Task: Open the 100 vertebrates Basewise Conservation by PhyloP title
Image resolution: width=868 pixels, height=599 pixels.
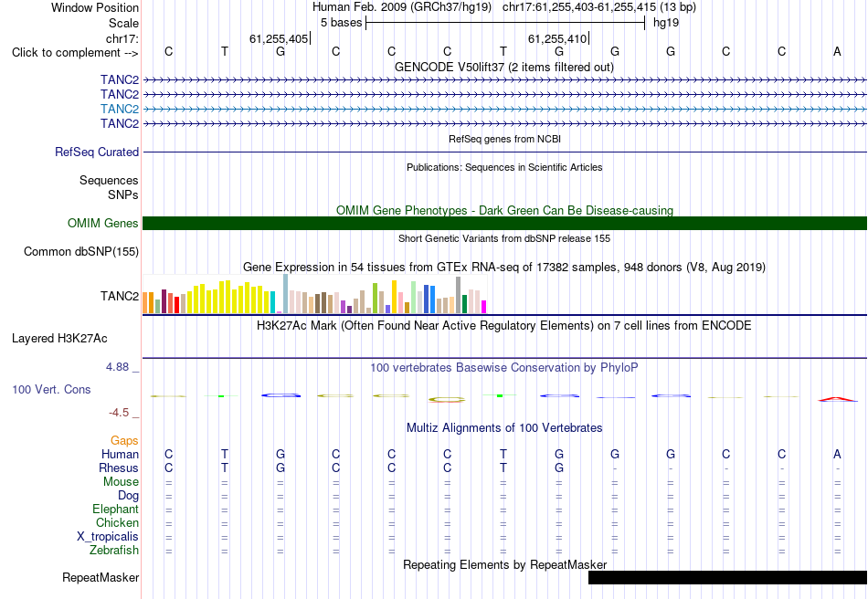Action: click(x=504, y=367)
